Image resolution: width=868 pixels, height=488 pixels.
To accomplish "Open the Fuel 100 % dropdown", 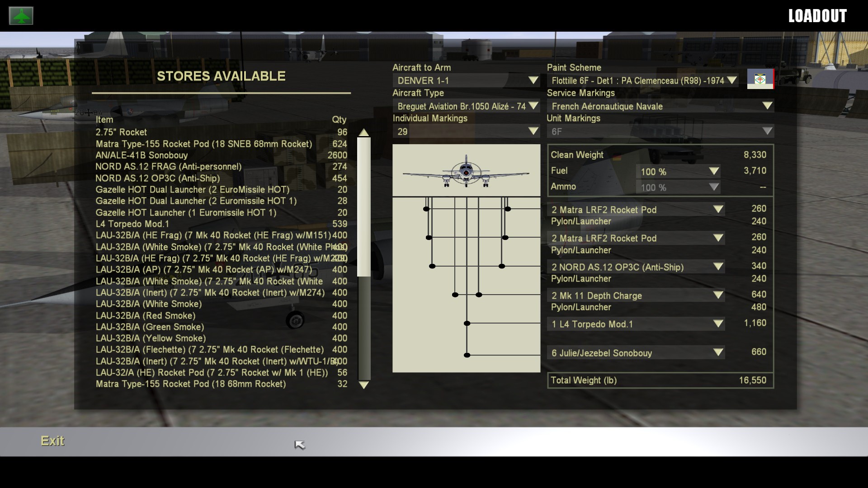I will 679,172.
